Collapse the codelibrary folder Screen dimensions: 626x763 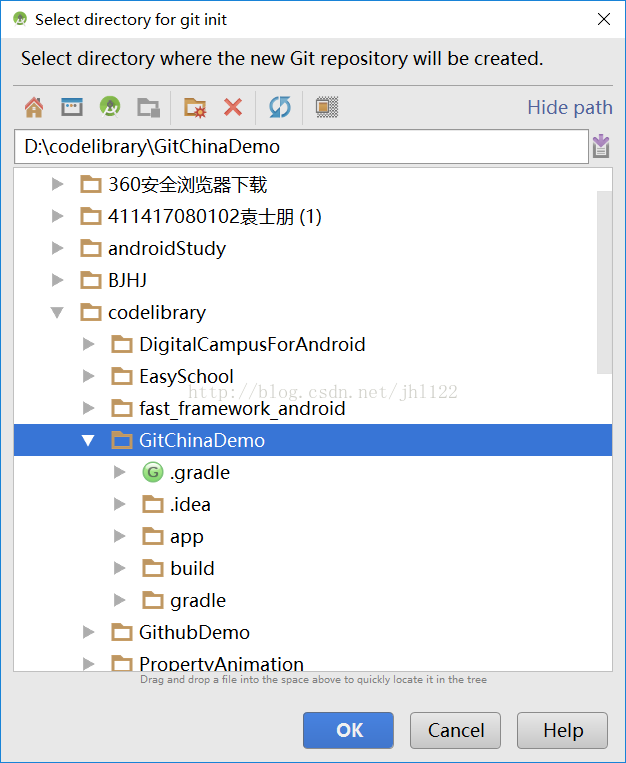57,312
